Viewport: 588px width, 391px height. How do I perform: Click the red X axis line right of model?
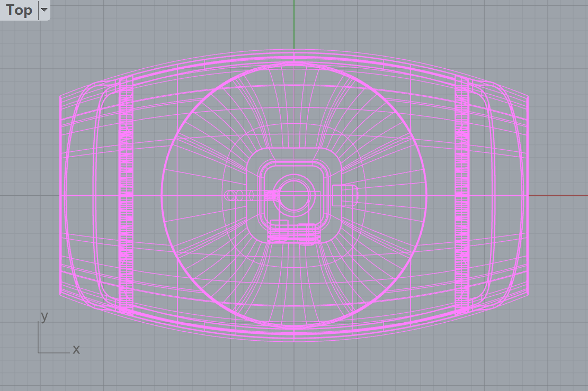click(x=556, y=195)
